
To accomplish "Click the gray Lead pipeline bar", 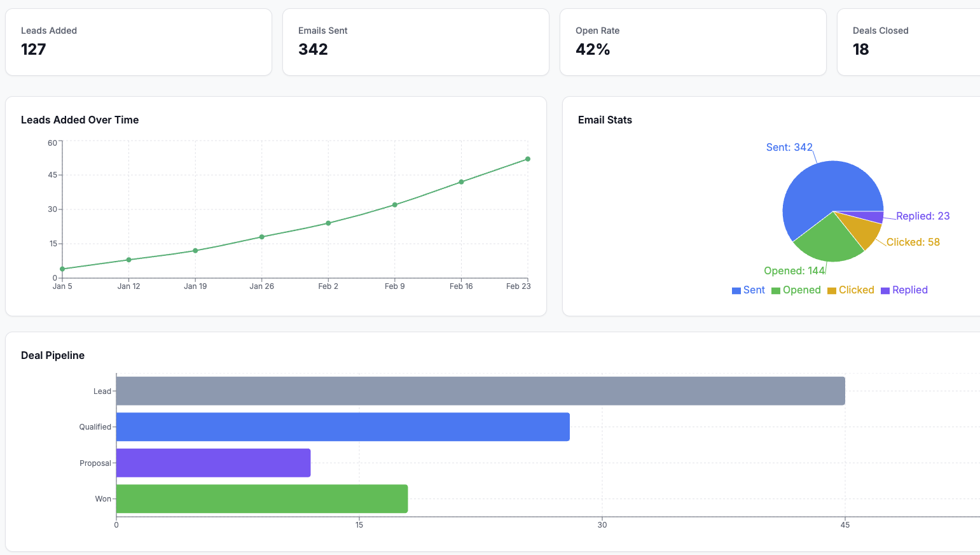I will [x=480, y=391].
